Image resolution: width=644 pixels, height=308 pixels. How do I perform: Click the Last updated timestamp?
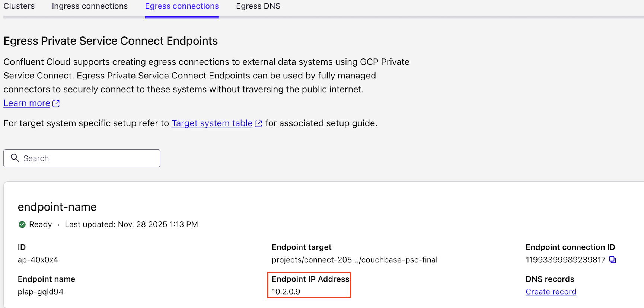click(x=131, y=224)
